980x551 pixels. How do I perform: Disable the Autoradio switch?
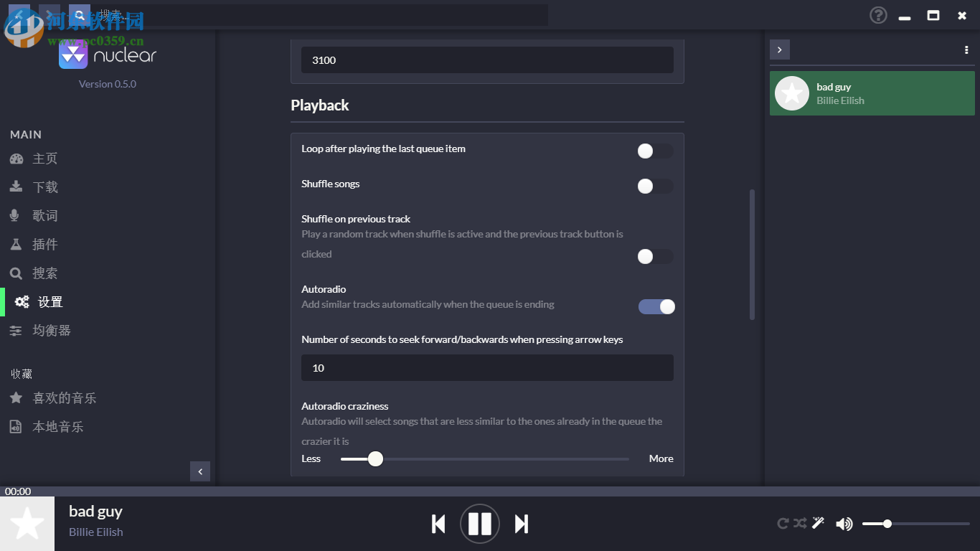[656, 306]
